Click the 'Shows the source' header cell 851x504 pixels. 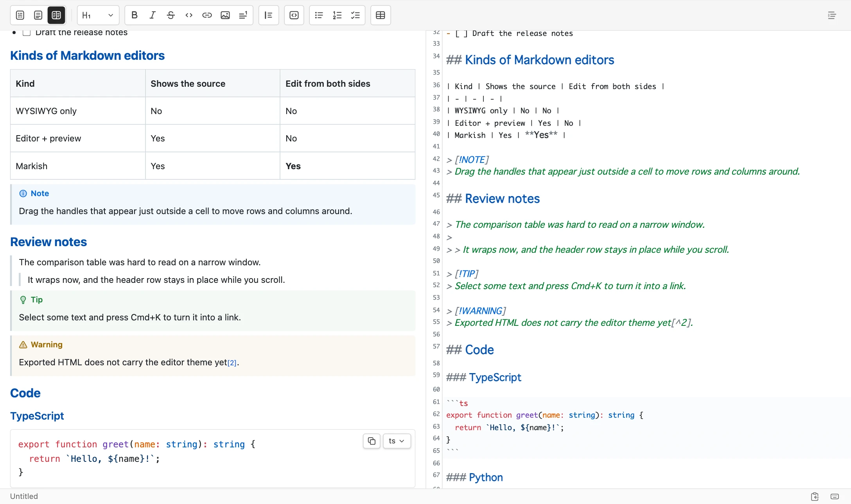pos(213,84)
